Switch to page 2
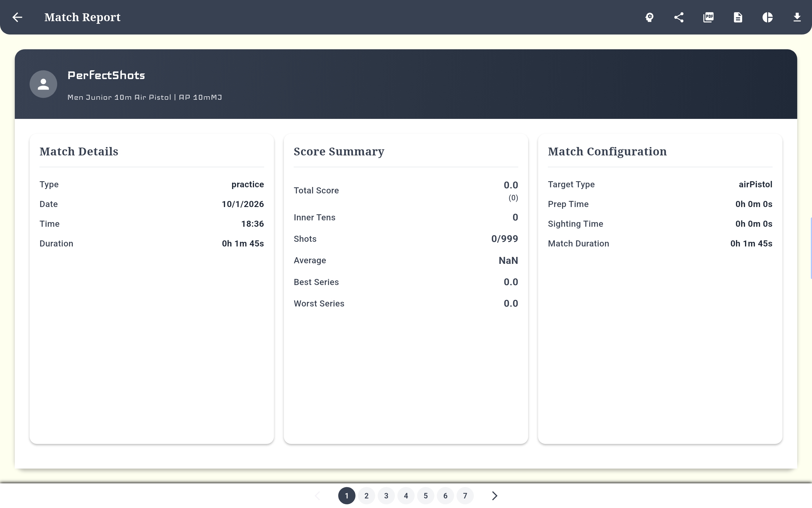 (366, 496)
